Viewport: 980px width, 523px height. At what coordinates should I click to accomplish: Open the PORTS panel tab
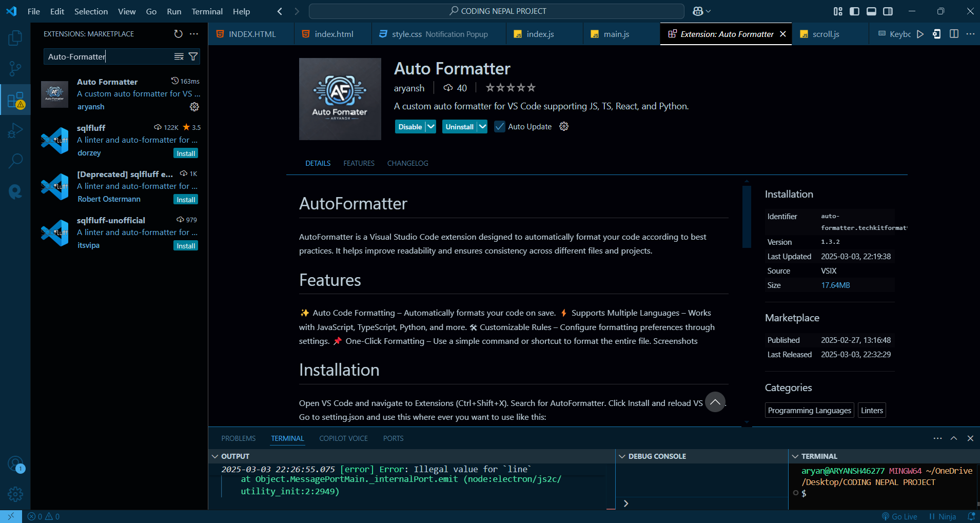pyautogui.click(x=393, y=438)
